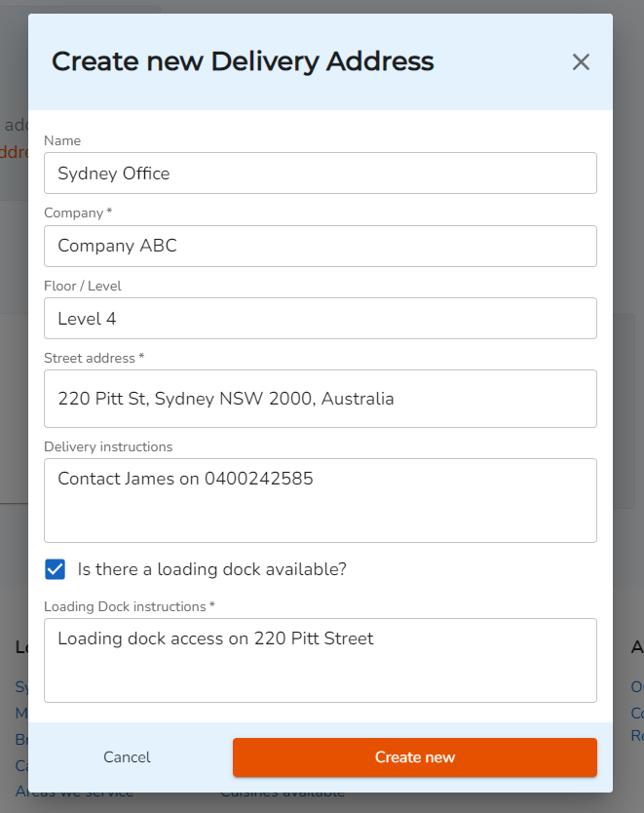The width and height of the screenshot is (644, 813).
Task: Click the Street address field with 220 Pitt St
Action: pyautogui.click(x=320, y=399)
